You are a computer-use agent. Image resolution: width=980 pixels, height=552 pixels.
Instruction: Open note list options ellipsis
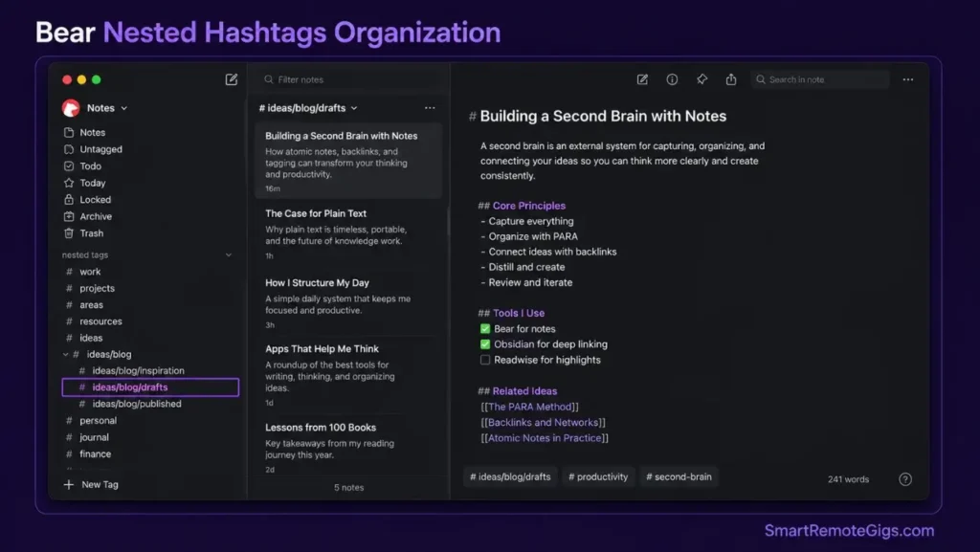point(430,108)
